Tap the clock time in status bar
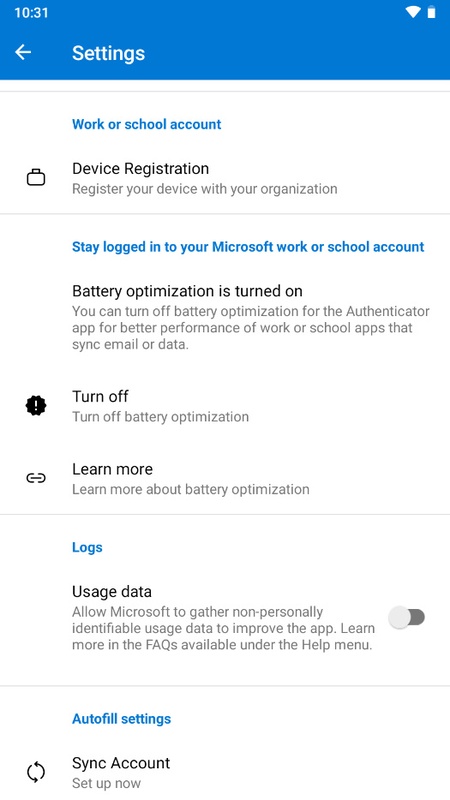This screenshot has height=800, width=450. 31,13
